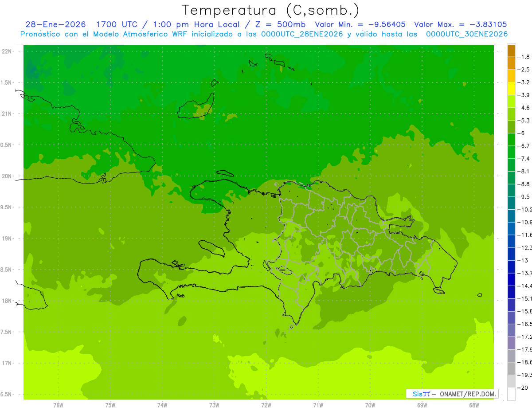Pick the yellow legend swatch between -3.2 and -3.9

click(x=511, y=89)
